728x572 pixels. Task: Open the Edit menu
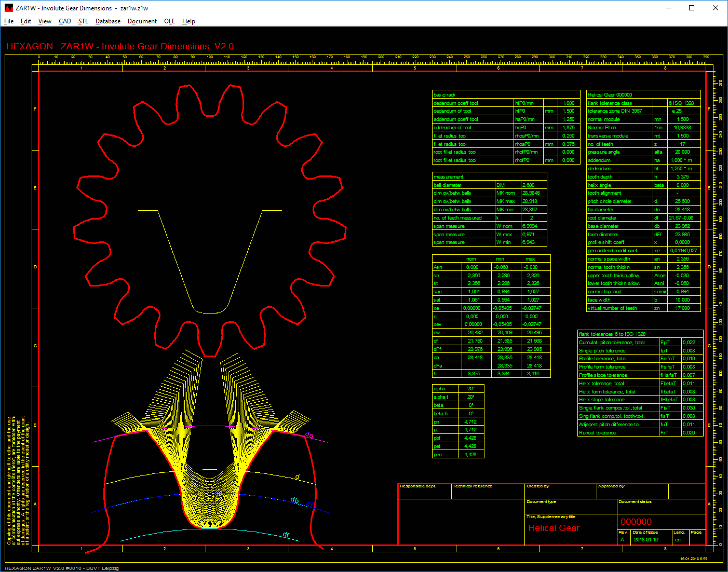point(26,21)
